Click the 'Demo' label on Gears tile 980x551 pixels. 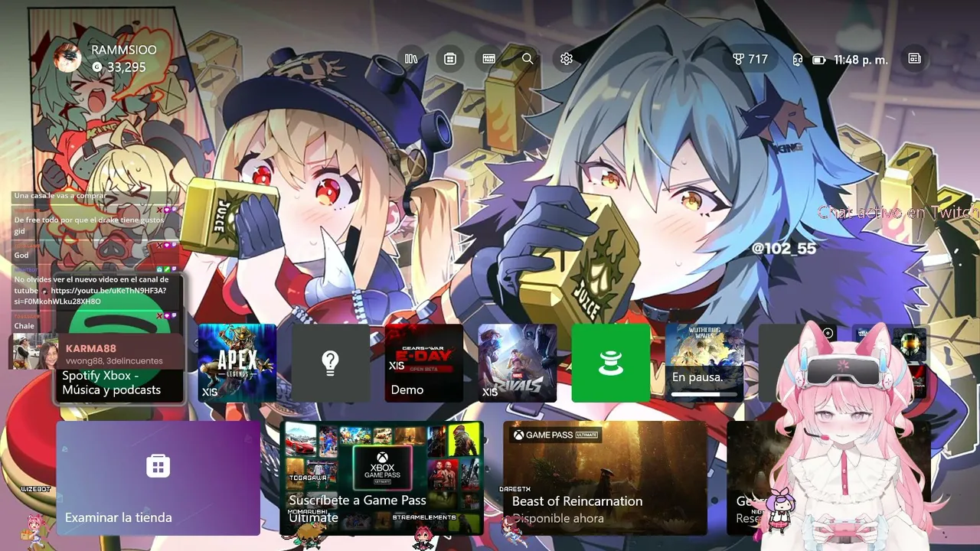point(407,390)
